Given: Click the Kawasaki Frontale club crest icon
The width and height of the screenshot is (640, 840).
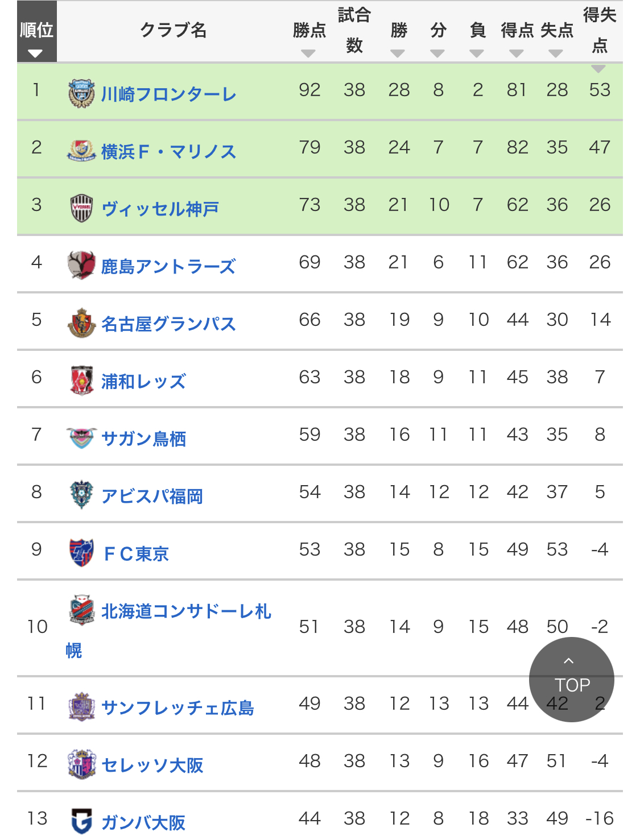Looking at the screenshot, I should click(x=81, y=93).
